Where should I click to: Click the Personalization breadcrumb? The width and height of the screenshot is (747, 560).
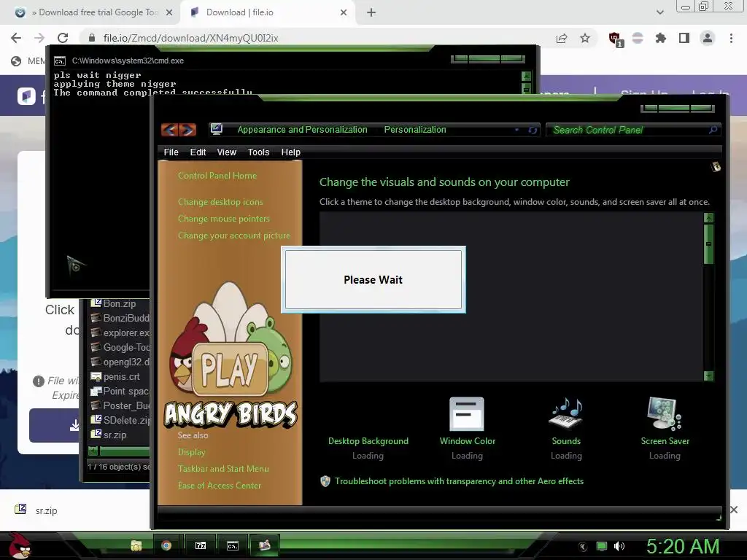pos(415,130)
